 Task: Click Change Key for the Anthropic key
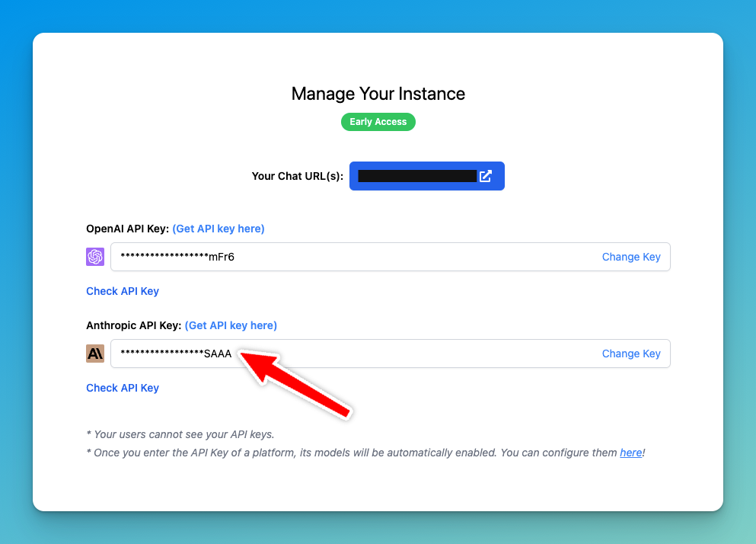click(631, 354)
